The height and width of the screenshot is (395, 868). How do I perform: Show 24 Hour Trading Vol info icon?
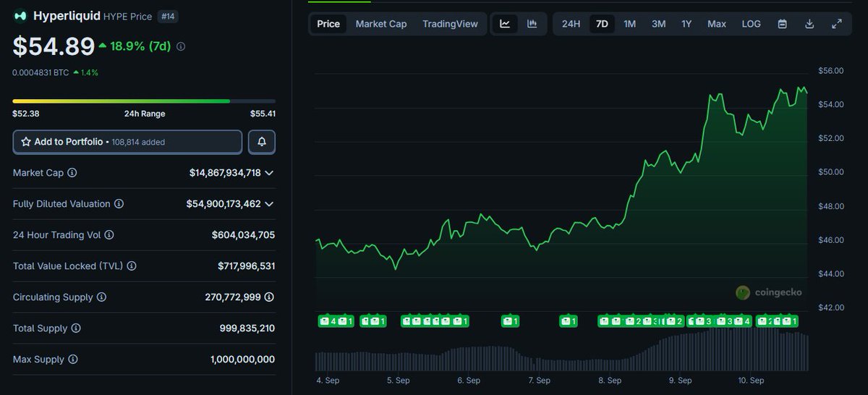(x=109, y=235)
